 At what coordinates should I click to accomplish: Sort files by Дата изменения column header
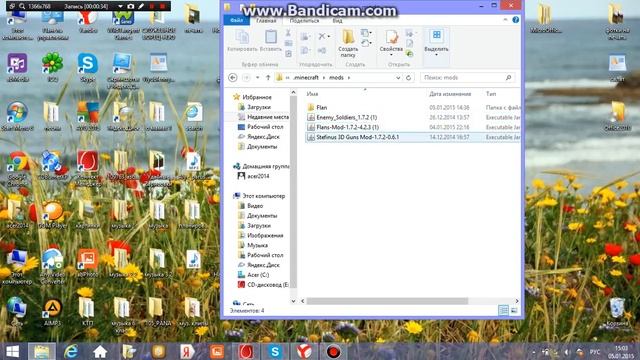(450, 94)
